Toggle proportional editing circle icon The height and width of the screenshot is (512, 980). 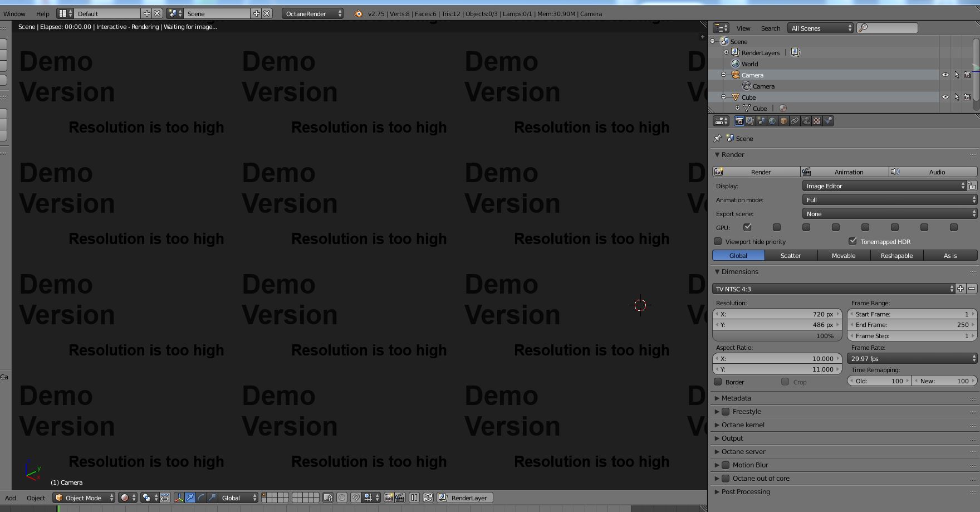pos(342,498)
